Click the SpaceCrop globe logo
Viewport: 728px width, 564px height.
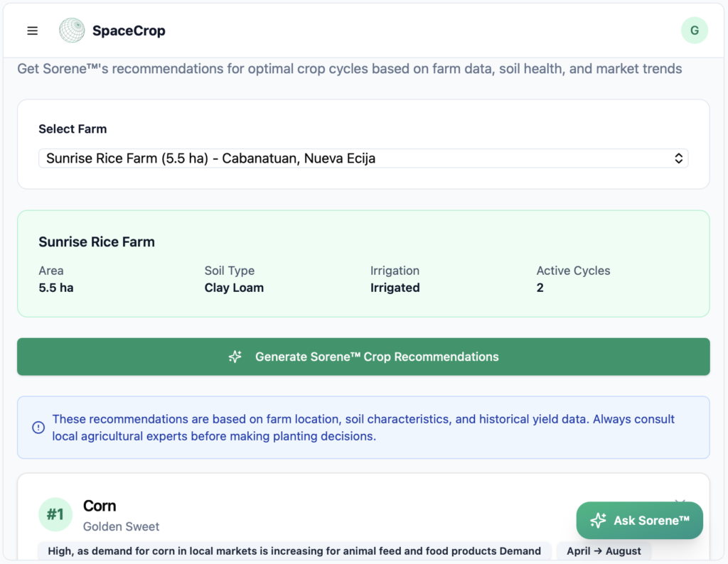[72, 31]
